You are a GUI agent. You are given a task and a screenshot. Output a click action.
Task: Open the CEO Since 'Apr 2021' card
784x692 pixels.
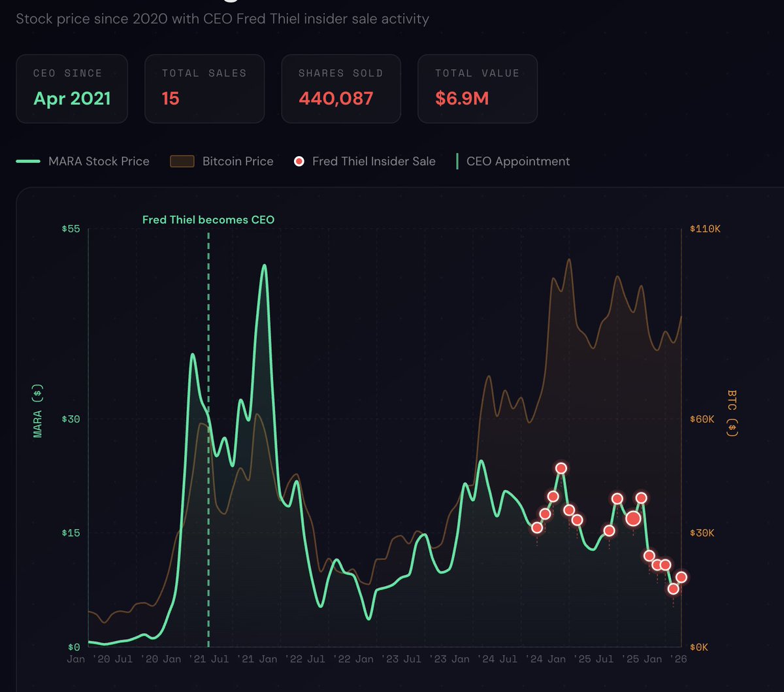click(x=72, y=89)
